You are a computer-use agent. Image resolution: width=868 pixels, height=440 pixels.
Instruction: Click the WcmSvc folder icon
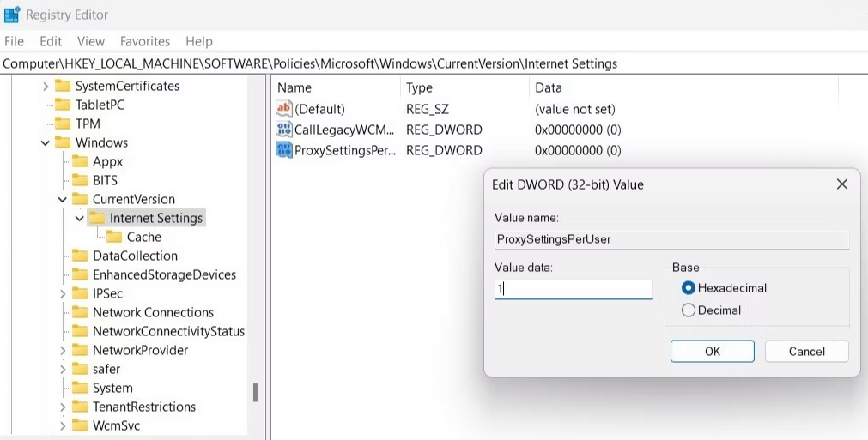click(80, 425)
